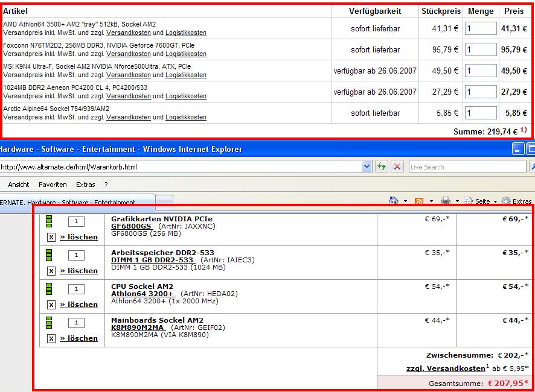Screen dimensions: 535x392
Task: Click the Menge field for 1024MB DDR2 Aeneon
Action: (481, 92)
